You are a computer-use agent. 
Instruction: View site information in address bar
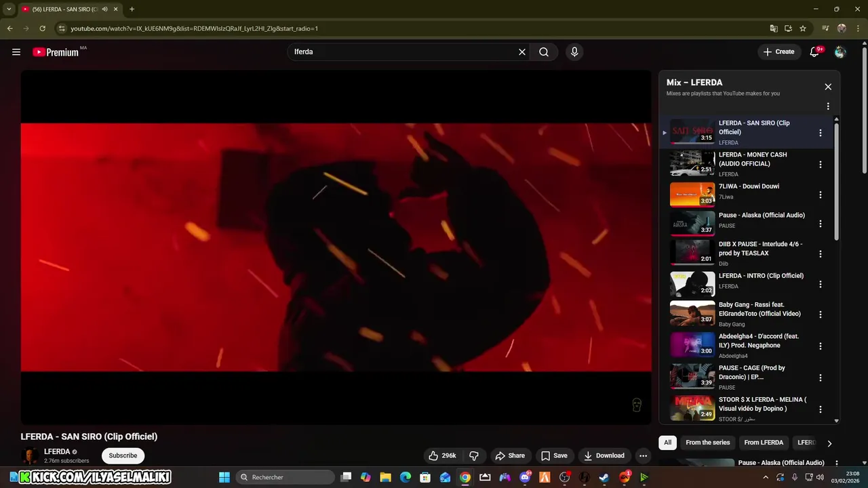pos(62,28)
